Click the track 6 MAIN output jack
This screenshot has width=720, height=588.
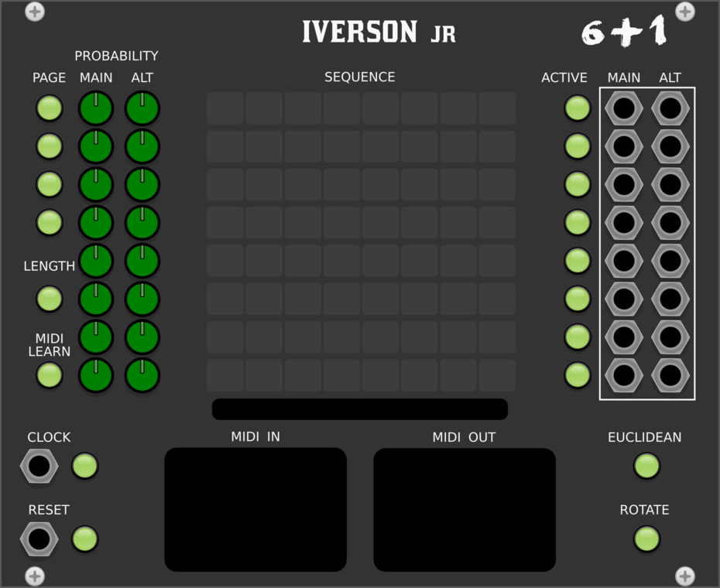coord(624,299)
